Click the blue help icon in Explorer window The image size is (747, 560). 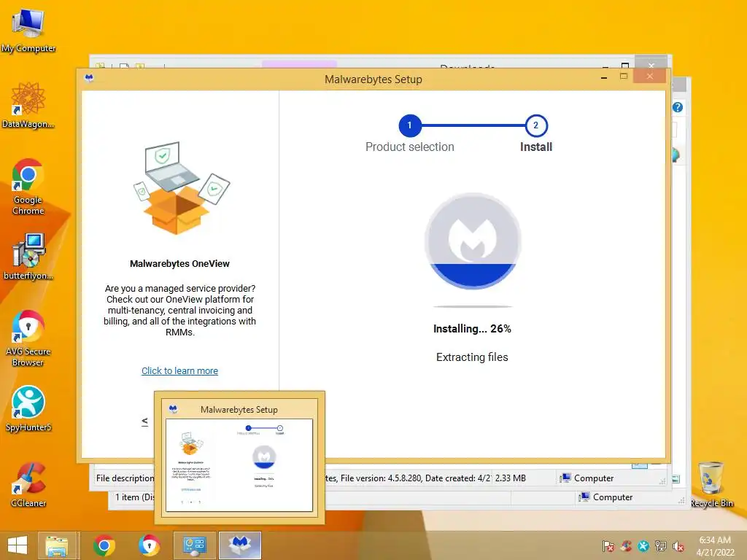(x=678, y=107)
